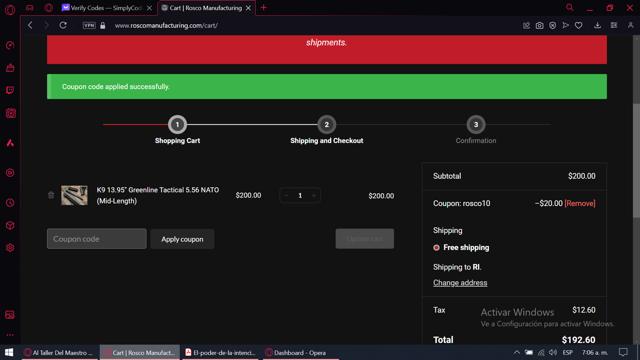Open the Aria AI sidebar icon

(x=10, y=143)
